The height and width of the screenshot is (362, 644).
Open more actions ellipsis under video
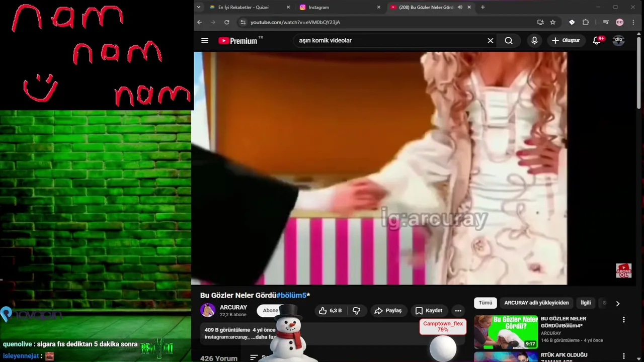(x=458, y=311)
